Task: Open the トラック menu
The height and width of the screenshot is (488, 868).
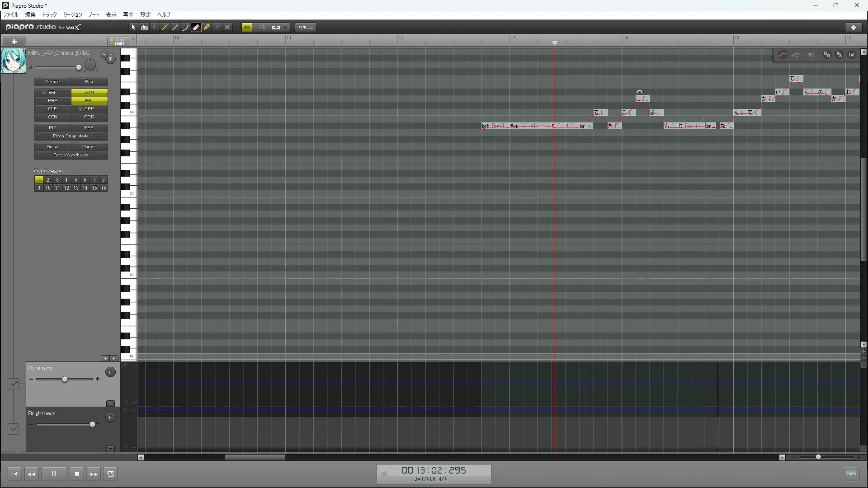Action: click(49, 15)
